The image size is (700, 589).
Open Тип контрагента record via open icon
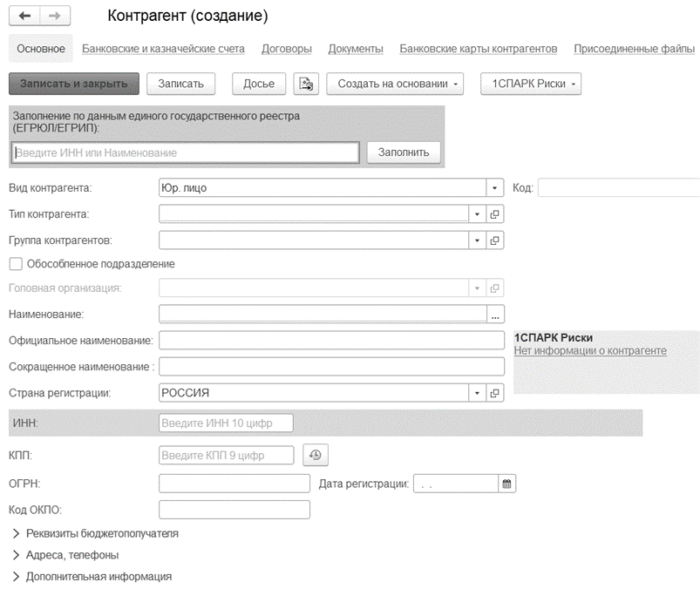pos(494,214)
